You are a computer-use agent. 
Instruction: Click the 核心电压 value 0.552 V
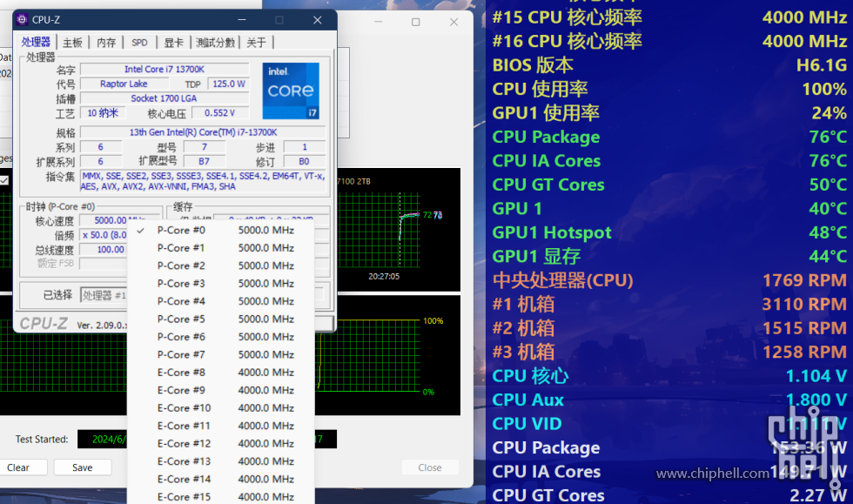219,113
